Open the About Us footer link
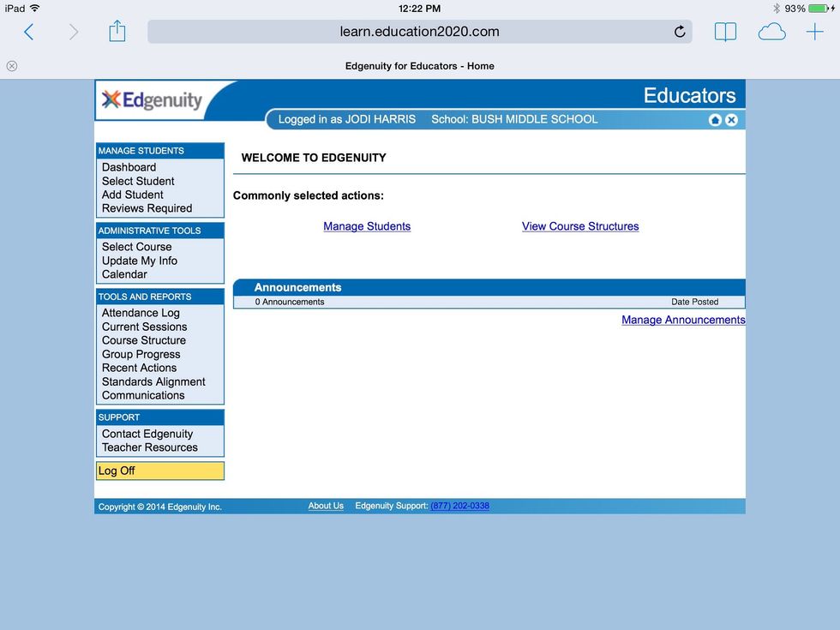 coord(326,506)
